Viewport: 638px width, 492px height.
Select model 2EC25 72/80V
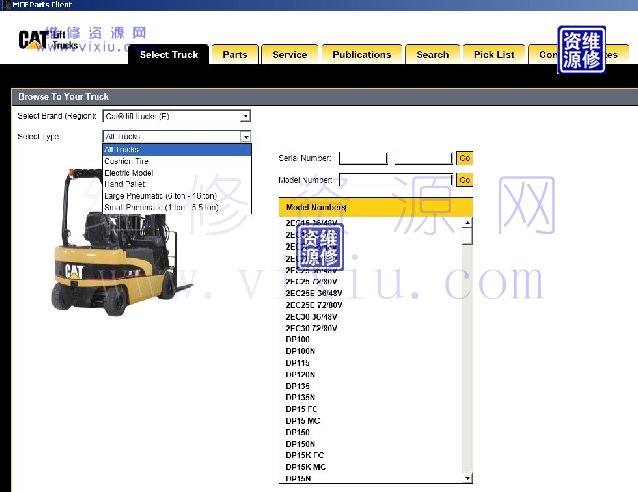311,282
